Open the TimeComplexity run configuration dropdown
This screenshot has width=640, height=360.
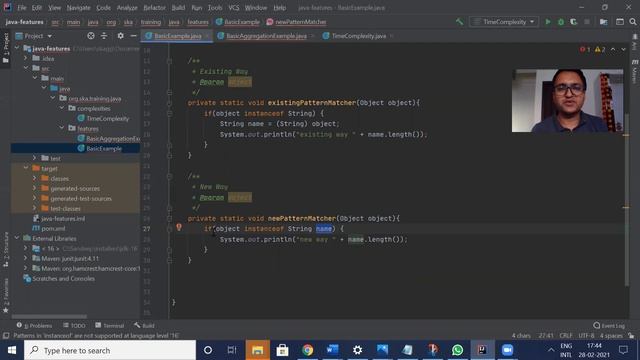click(x=503, y=22)
